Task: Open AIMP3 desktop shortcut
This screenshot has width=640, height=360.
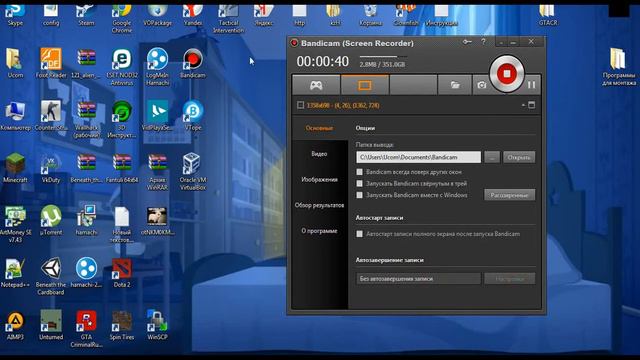Action: pyautogui.click(x=15, y=325)
